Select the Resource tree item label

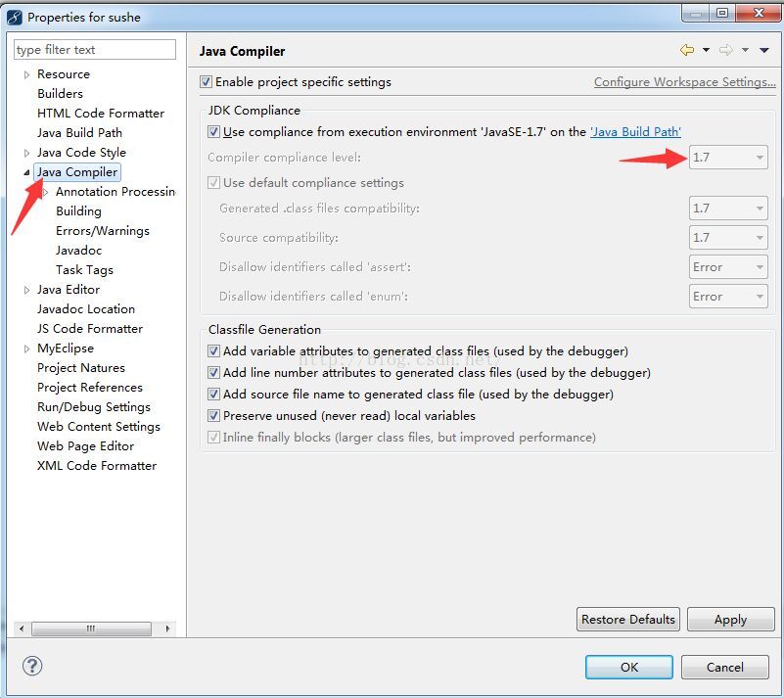click(x=64, y=74)
